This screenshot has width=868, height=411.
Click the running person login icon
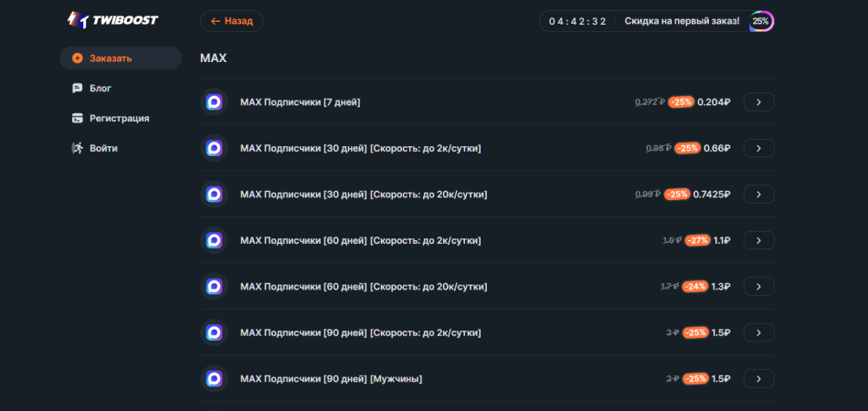click(x=78, y=148)
